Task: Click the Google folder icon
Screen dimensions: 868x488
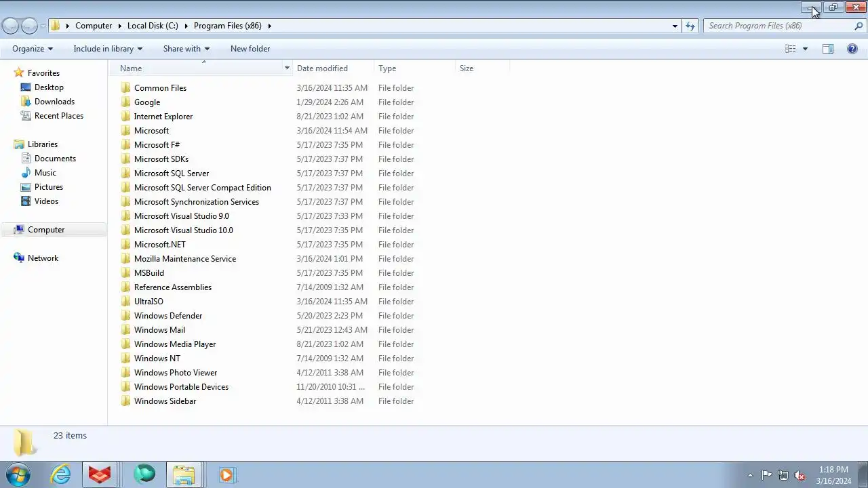Action: [x=125, y=102]
